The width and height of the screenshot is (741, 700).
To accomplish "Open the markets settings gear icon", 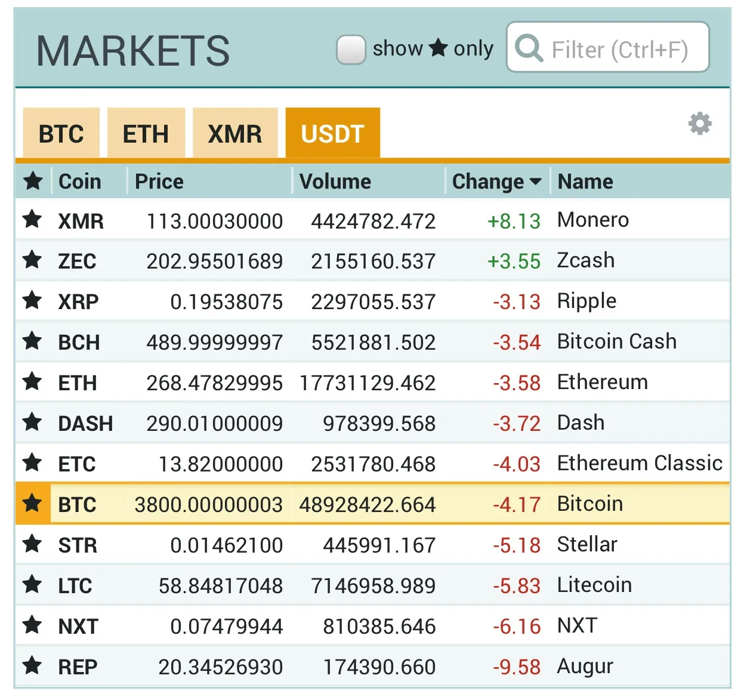I will click(x=700, y=124).
